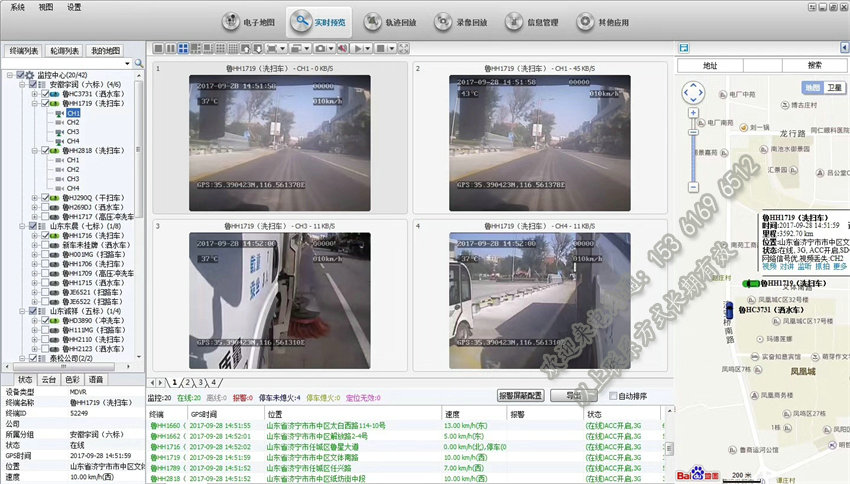Toggle checkbox for 监控中心(20/42) root
This screenshot has height=484, width=850.
[21, 75]
